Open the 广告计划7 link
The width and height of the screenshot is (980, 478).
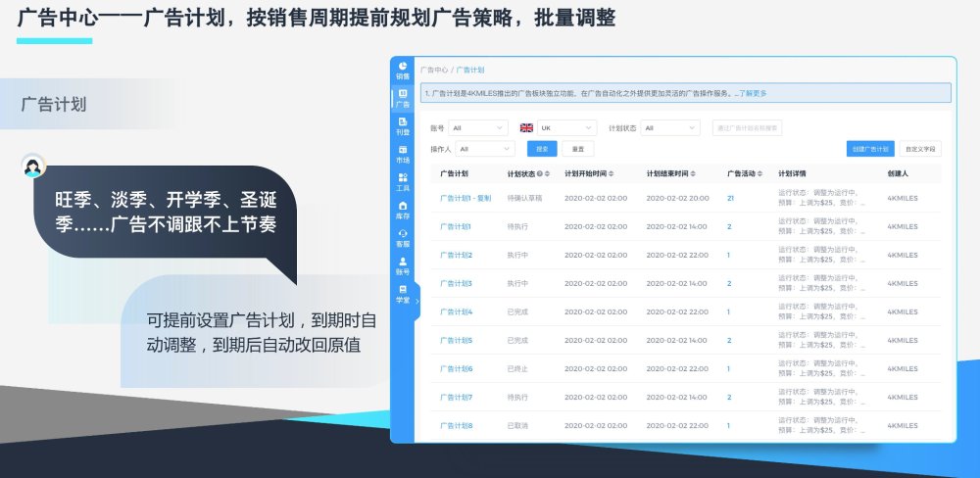(457, 398)
